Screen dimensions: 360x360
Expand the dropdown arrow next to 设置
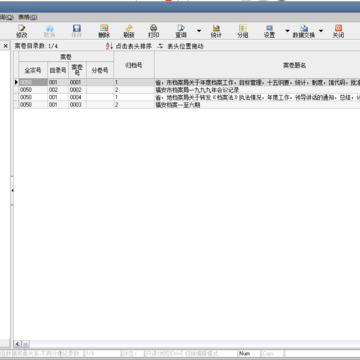pyautogui.click(x=287, y=31)
